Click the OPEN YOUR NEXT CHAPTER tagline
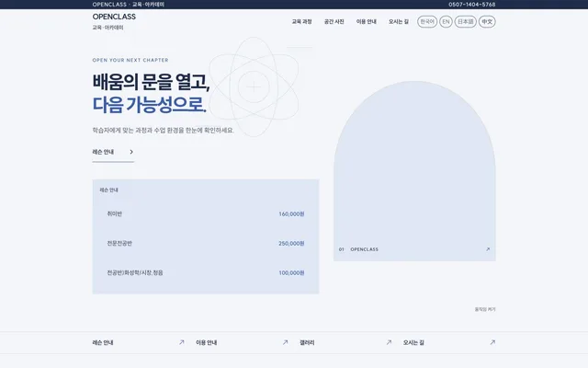This screenshot has width=588, height=368. pyautogui.click(x=130, y=60)
